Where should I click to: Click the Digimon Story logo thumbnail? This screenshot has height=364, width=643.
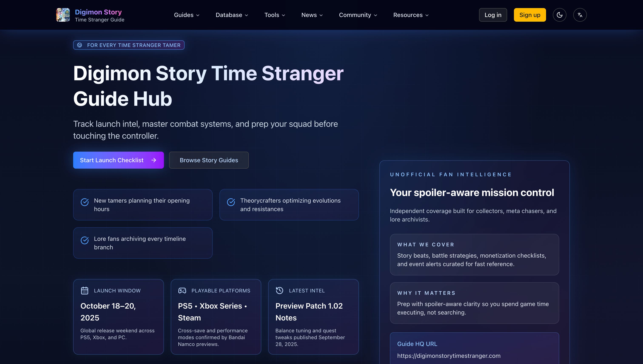[x=63, y=15]
